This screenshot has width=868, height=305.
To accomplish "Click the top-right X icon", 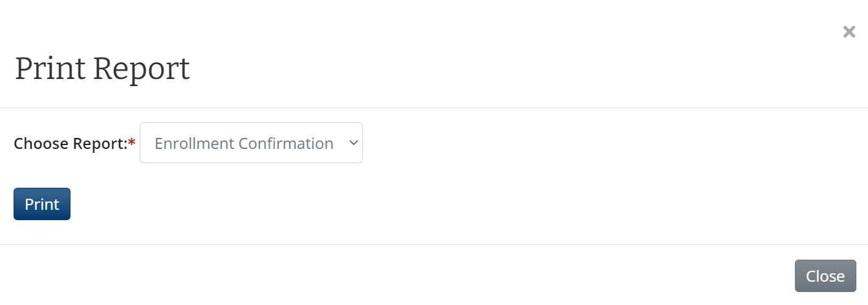I will pos(849,32).
